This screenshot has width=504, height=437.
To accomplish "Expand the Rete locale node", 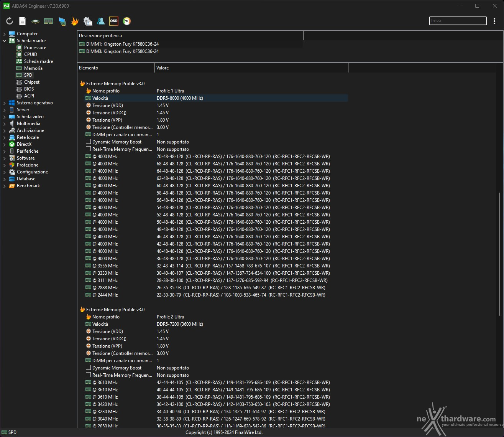I will (4, 137).
